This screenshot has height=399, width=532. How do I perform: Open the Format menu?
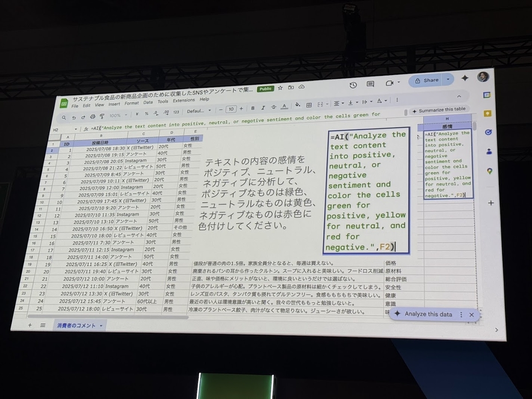[x=132, y=103]
